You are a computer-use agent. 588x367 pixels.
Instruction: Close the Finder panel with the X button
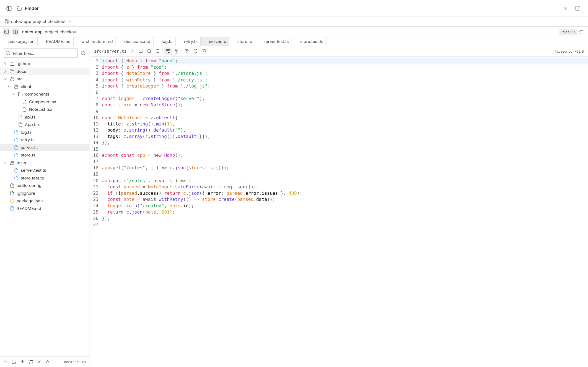click(565, 9)
